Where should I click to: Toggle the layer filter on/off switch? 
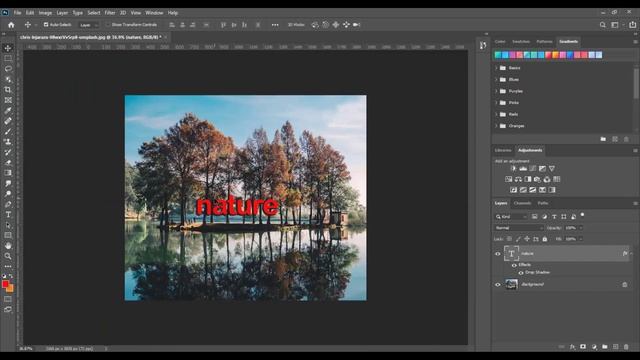click(582, 215)
